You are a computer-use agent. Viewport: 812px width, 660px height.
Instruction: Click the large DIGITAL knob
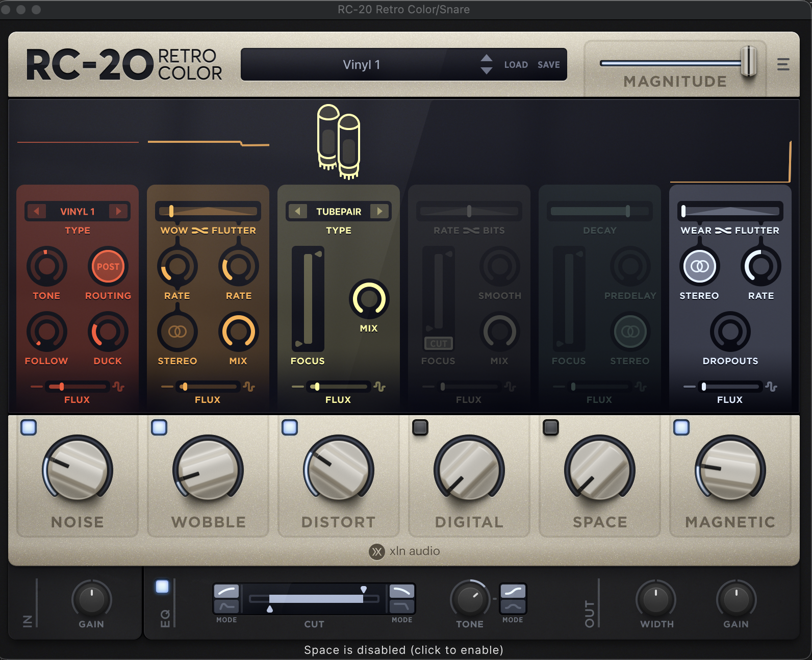(x=469, y=470)
